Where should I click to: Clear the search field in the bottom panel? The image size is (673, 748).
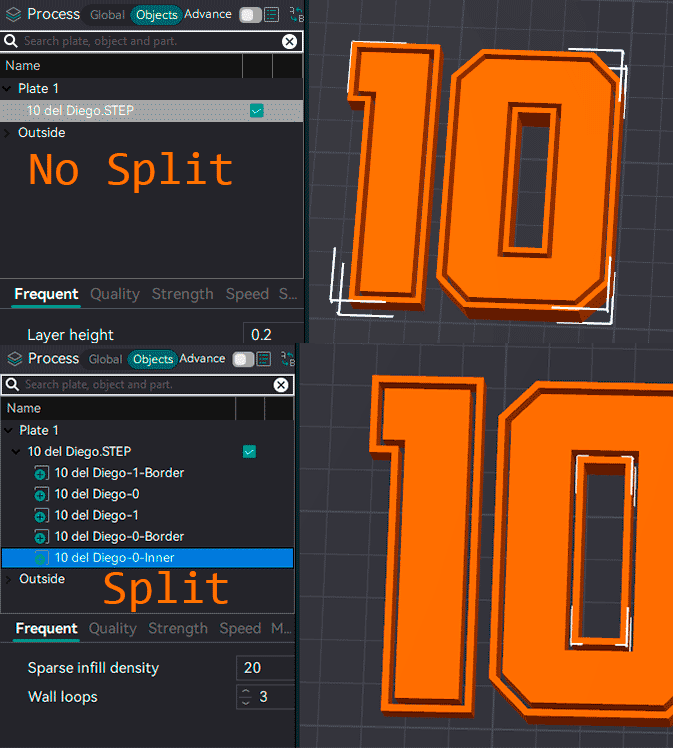click(281, 385)
